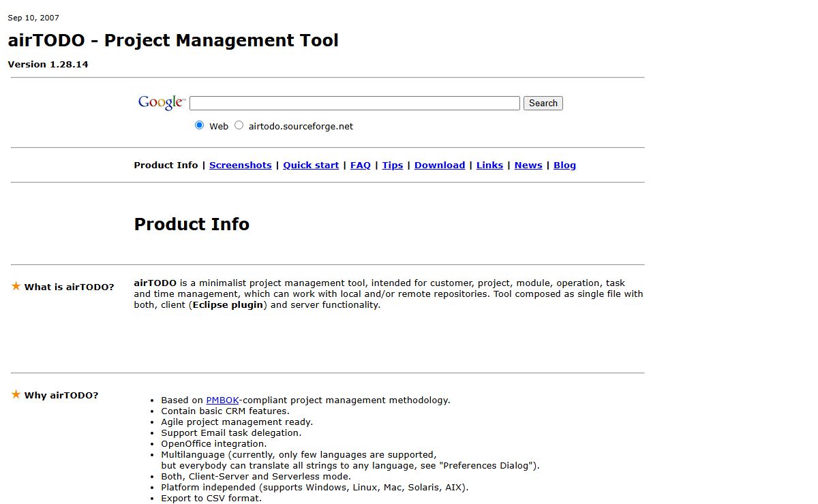Visit the Blog link

(564, 165)
